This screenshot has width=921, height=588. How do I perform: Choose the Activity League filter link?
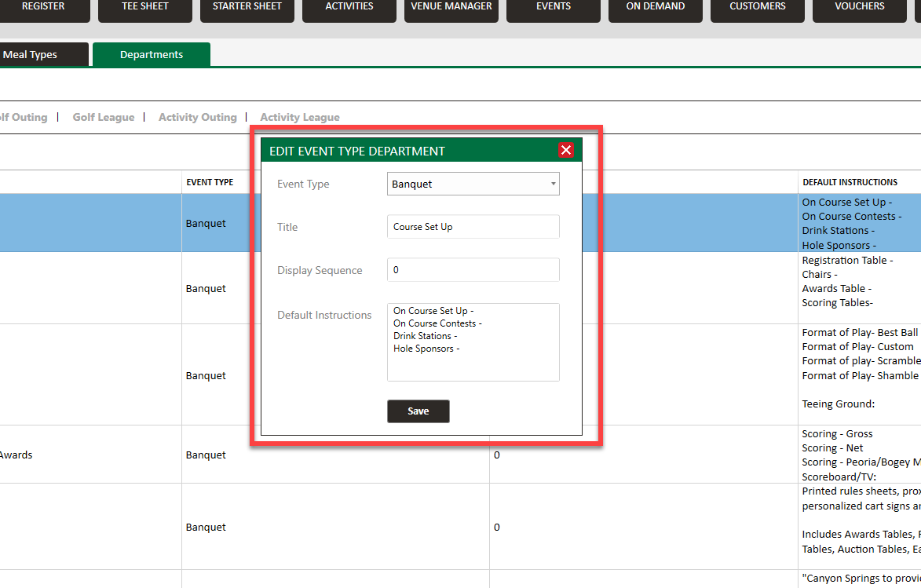click(300, 118)
